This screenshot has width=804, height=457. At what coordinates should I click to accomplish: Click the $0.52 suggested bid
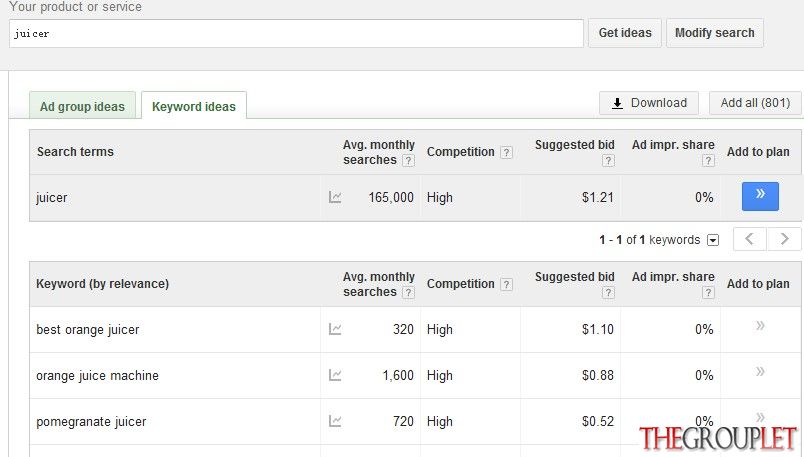tap(598, 422)
